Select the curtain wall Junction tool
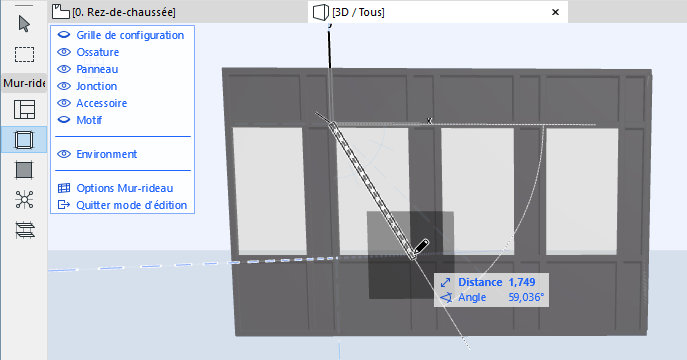 24,200
